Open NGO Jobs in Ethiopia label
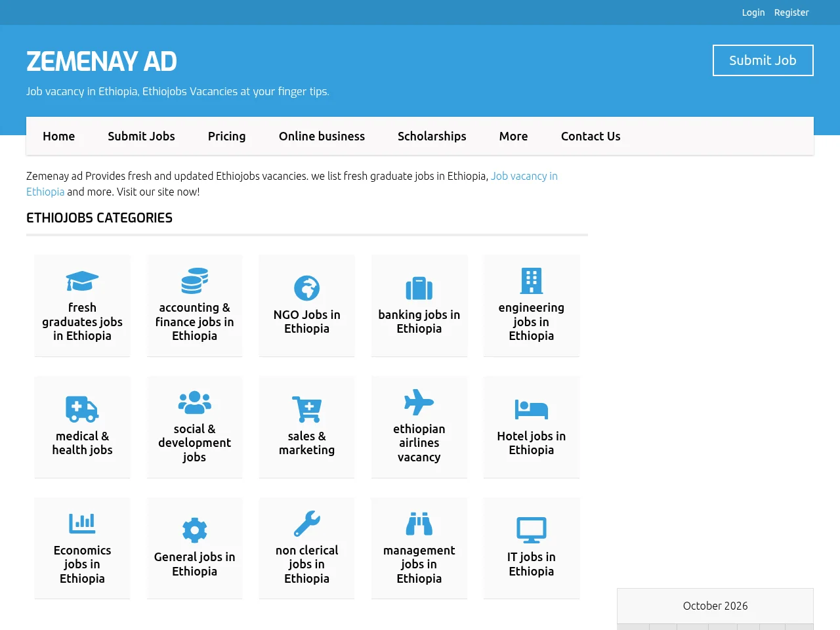The image size is (840, 630). point(306,322)
